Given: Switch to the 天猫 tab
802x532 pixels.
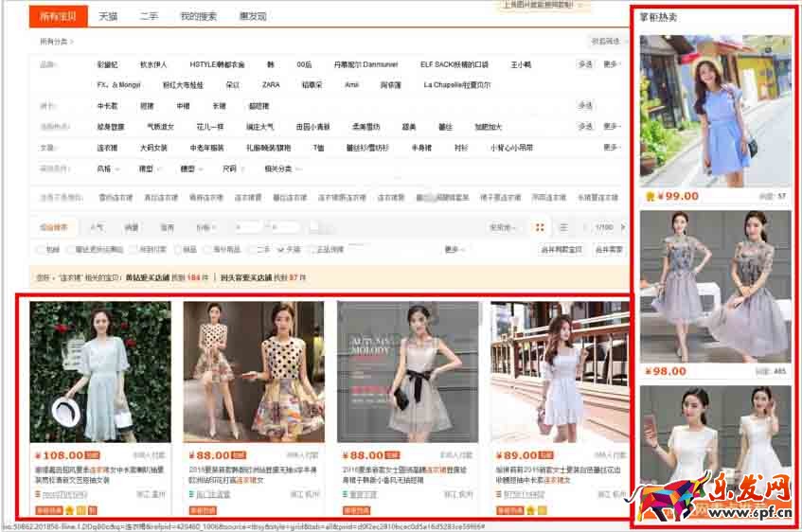Looking at the screenshot, I should tap(108, 17).
